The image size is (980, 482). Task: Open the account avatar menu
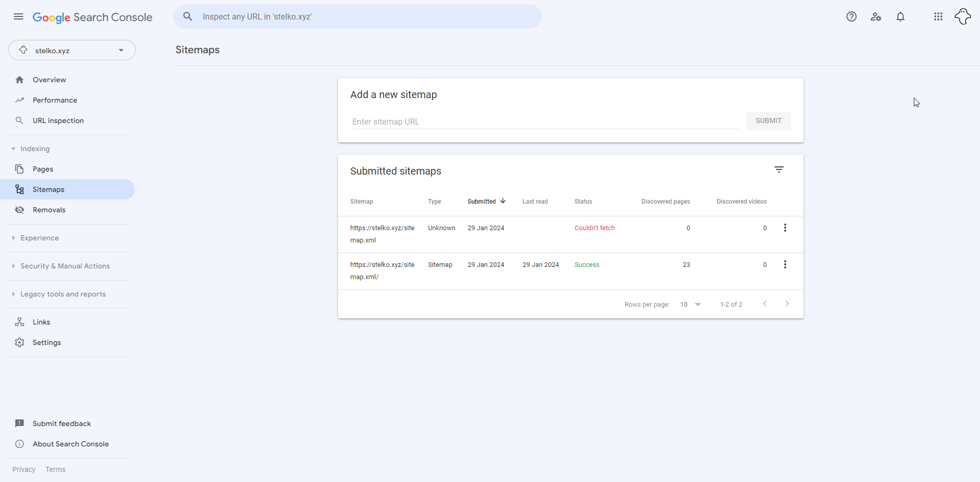[x=962, y=17]
